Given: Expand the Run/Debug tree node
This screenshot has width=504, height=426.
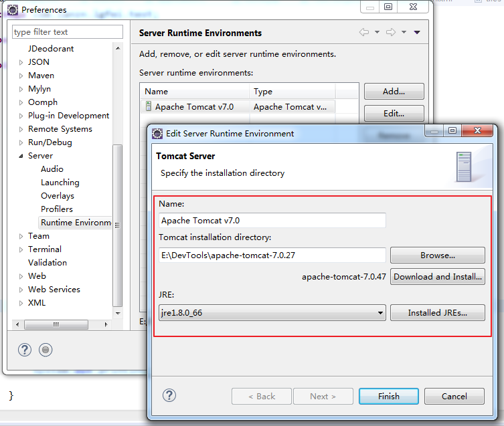Looking at the screenshot, I should (x=21, y=142).
